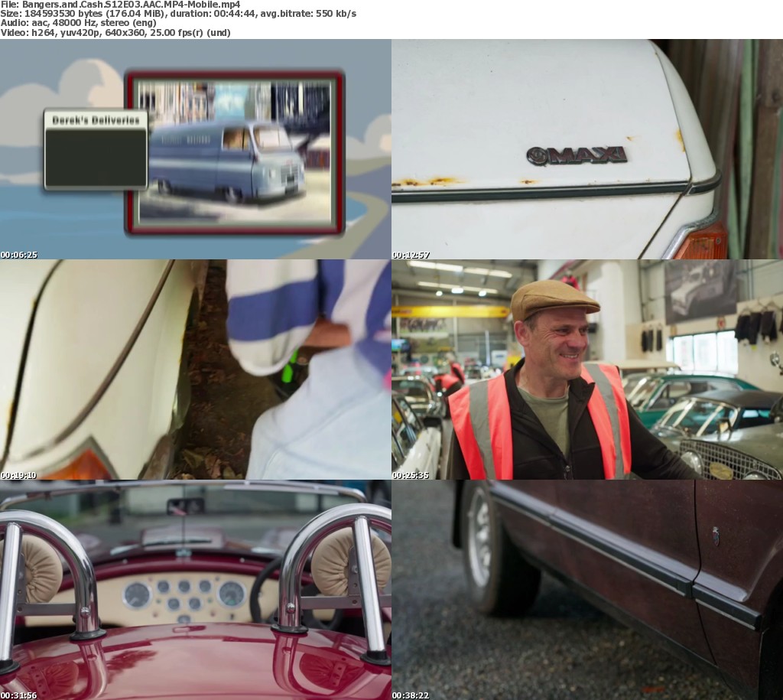Image resolution: width=783 pixels, height=700 pixels.
Task: Click the 00:25:35 timestamp
Action: tap(411, 475)
